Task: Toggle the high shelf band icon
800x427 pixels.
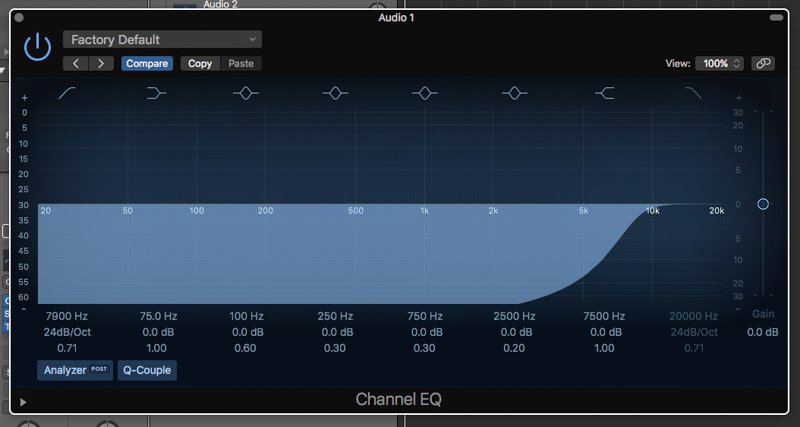Action: tap(605, 93)
